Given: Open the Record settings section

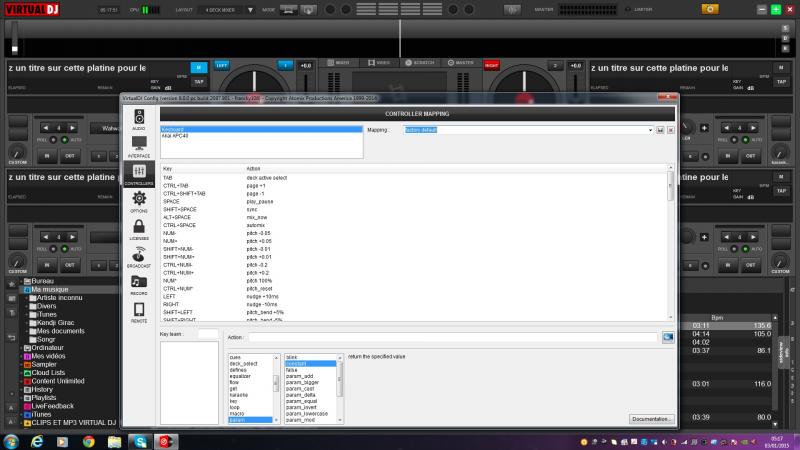Looking at the screenshot, I should (x=139, y=286).
